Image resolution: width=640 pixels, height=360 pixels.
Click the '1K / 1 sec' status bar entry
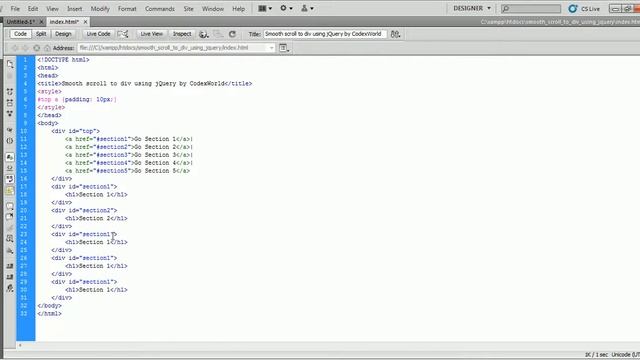tap(596, 355)
